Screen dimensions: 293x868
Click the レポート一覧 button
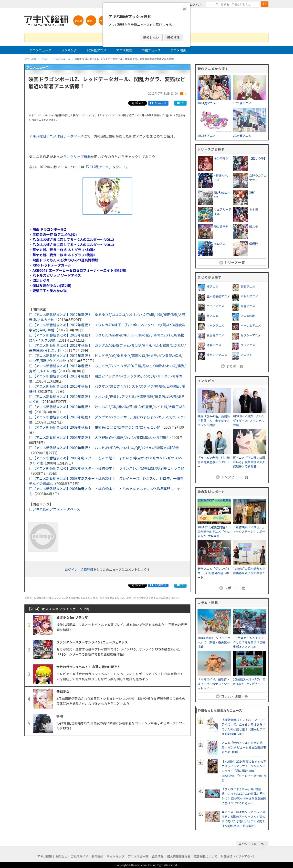click(x=232, y=588)
